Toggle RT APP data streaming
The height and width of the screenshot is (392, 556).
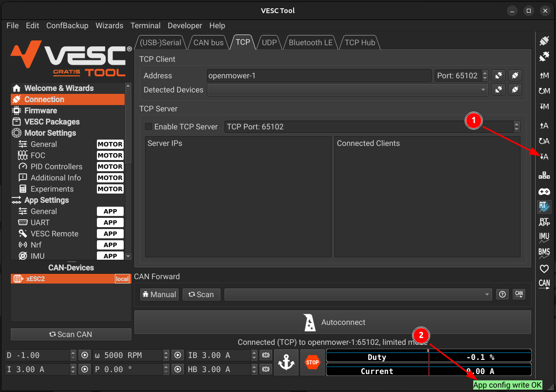coord(544,222)
